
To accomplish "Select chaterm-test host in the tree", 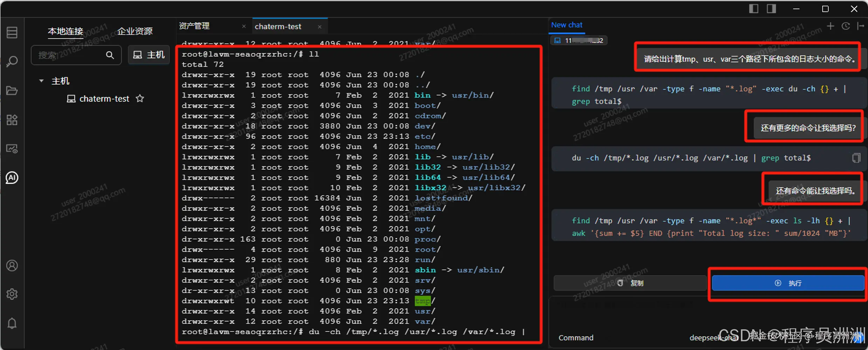I will pos(104,99).
